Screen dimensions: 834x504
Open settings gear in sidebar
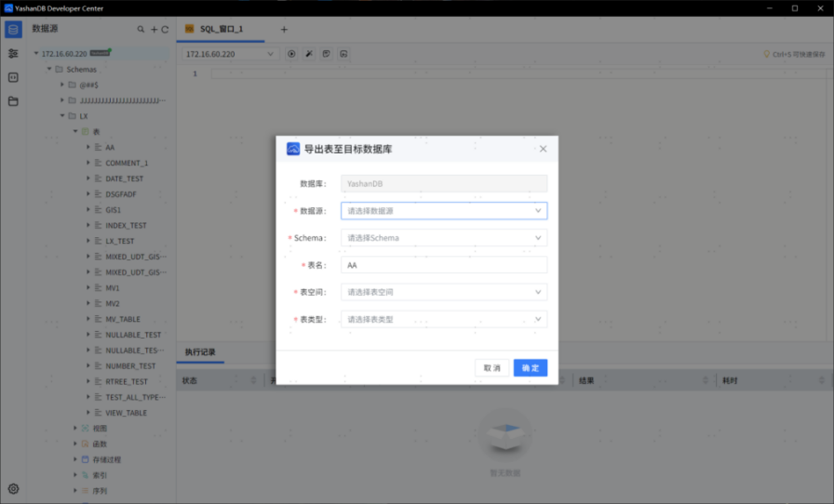[13, 488]
